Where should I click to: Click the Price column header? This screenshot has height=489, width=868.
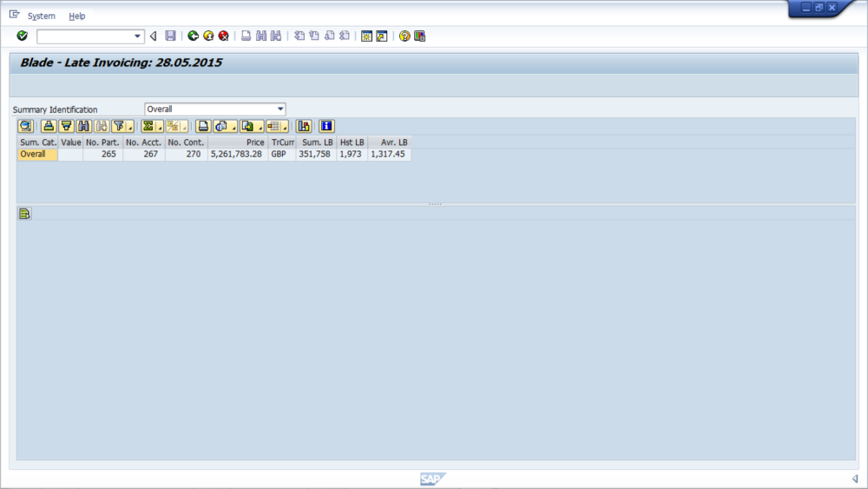[x=238, y=142]
